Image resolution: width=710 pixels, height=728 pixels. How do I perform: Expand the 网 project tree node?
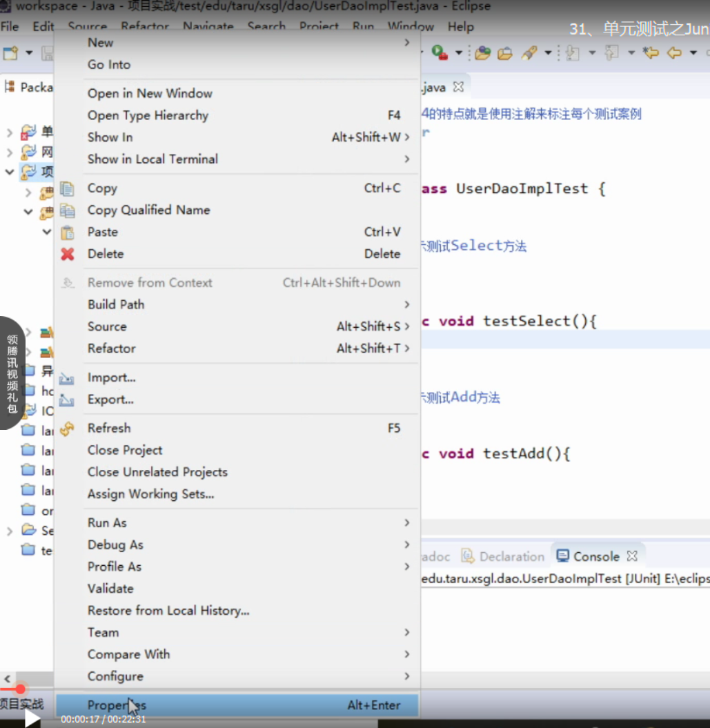[9, 152]
